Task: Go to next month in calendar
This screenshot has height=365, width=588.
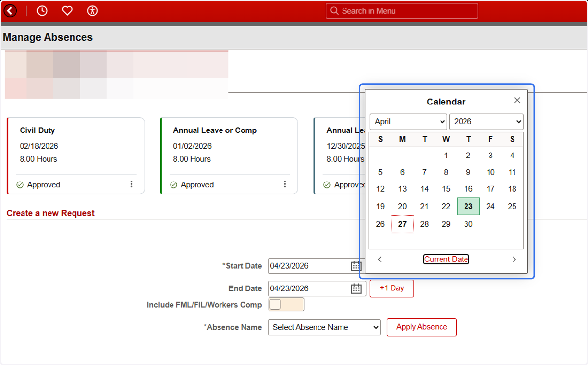Action: point(514,259)
